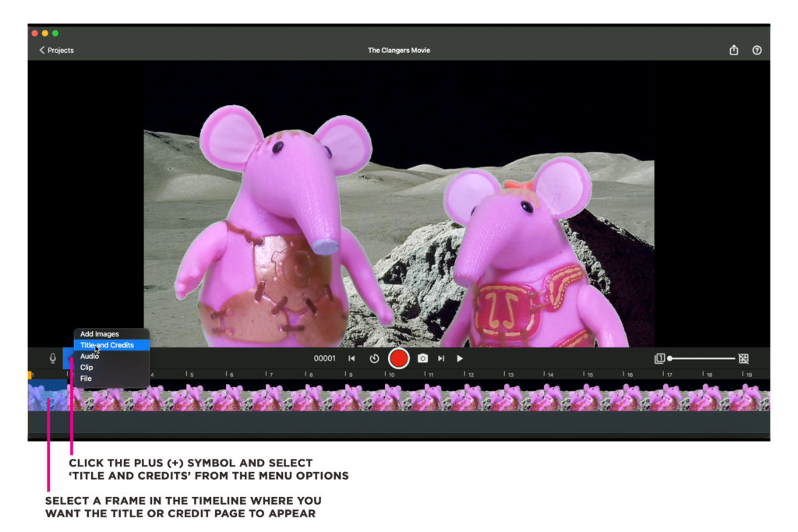Screen dimensions: 798x532
Task: Select Title and Credits menu option
Action: click(112, 345)
